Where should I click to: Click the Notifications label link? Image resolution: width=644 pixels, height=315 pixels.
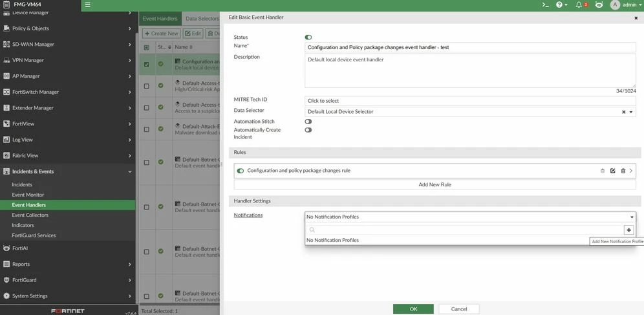click(248, 215)
